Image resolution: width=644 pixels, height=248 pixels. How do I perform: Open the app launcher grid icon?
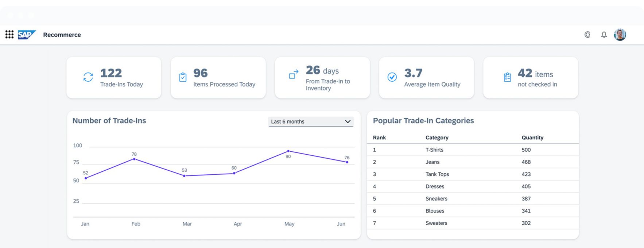pyautogui.click(x=9, y=35)
